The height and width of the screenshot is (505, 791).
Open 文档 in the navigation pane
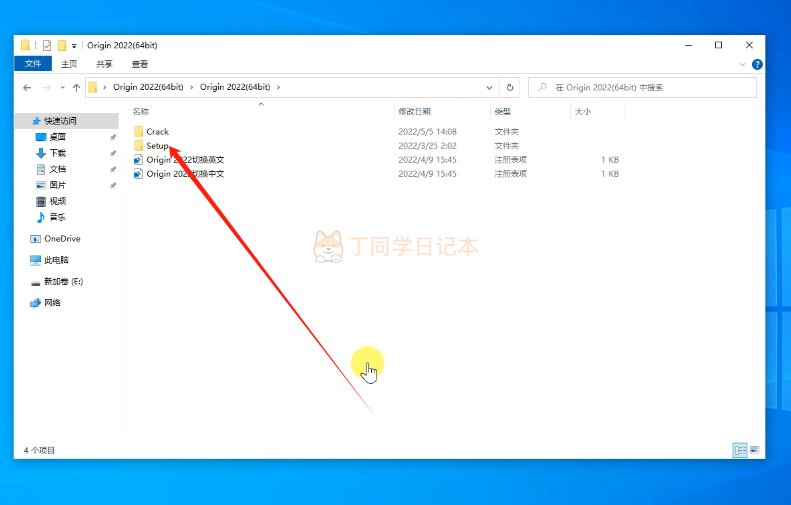(58, 169)
